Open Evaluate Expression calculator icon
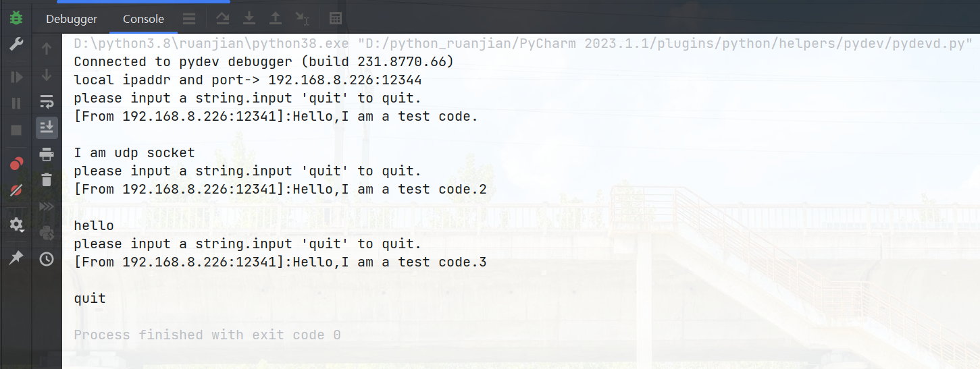The height and width of the screenshot is (369, 980). [x=335, y=18]
